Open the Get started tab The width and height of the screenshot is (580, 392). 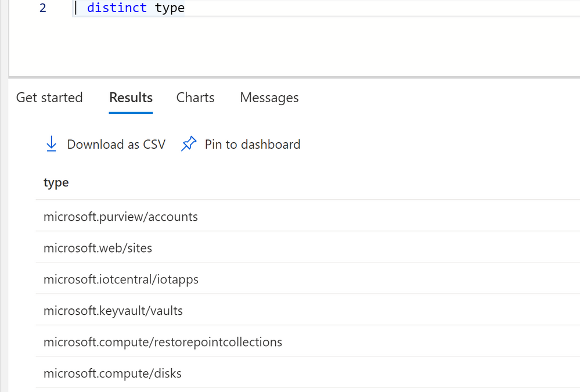(x=49, y=98)
